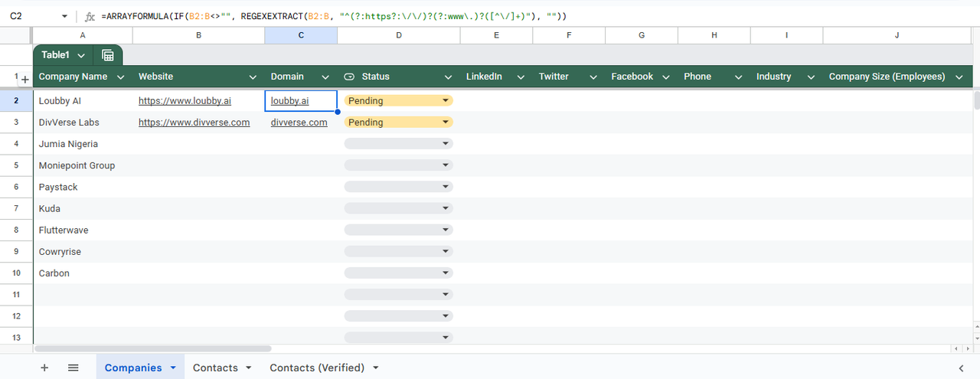Viewport: 980px width, 379px height.
Task: Open the https://www.divverse.com link
Action: click(194, 123)
